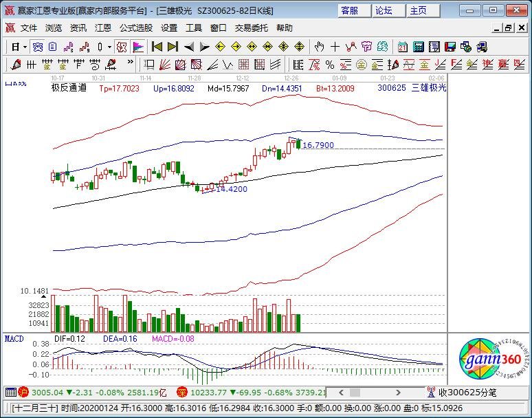Click the red pencil drawing tool
This screenshot has height=418, width=532.
(16, 65)
